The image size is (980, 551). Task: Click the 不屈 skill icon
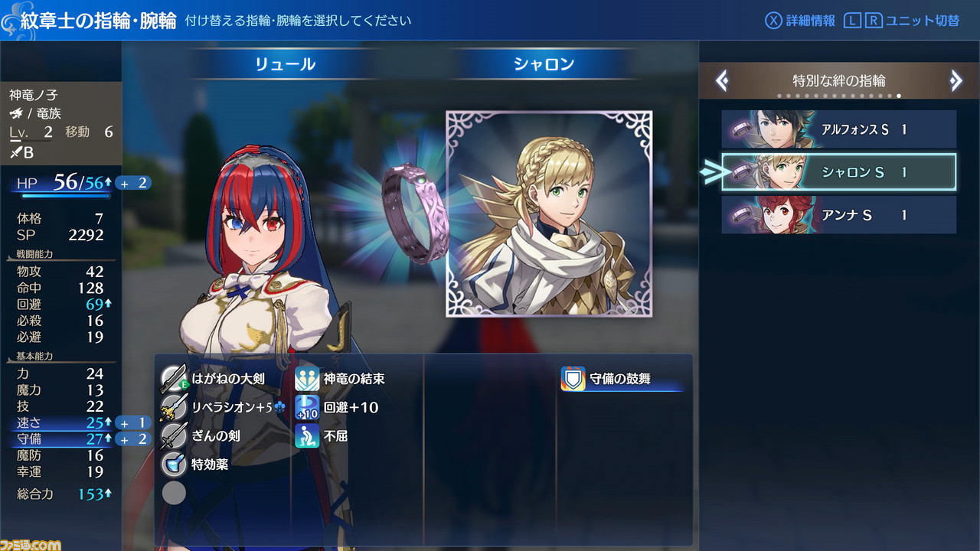[307, 435]
